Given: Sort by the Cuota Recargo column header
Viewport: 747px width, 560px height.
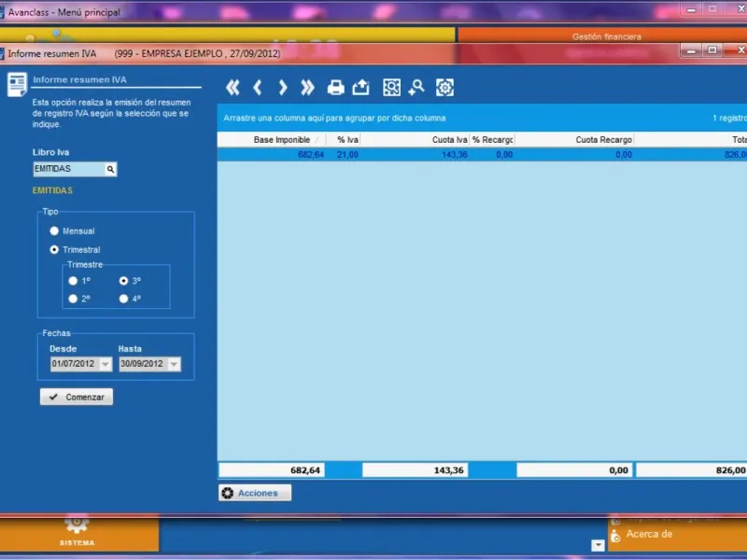Looking at the screenshot, I should [574, 139].
